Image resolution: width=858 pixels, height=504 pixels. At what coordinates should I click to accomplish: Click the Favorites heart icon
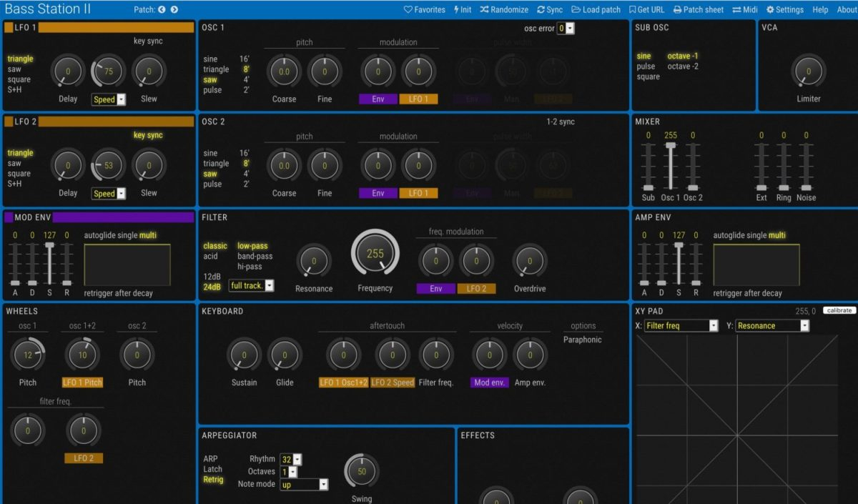pyautogui.click(x=408, y=10)
